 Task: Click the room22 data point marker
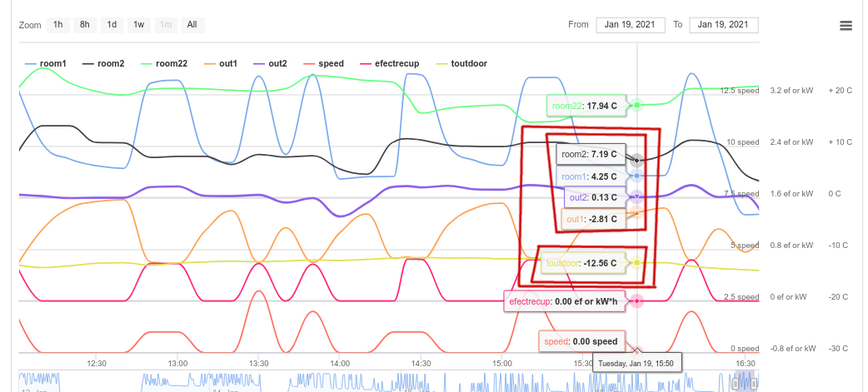(636, 105)
